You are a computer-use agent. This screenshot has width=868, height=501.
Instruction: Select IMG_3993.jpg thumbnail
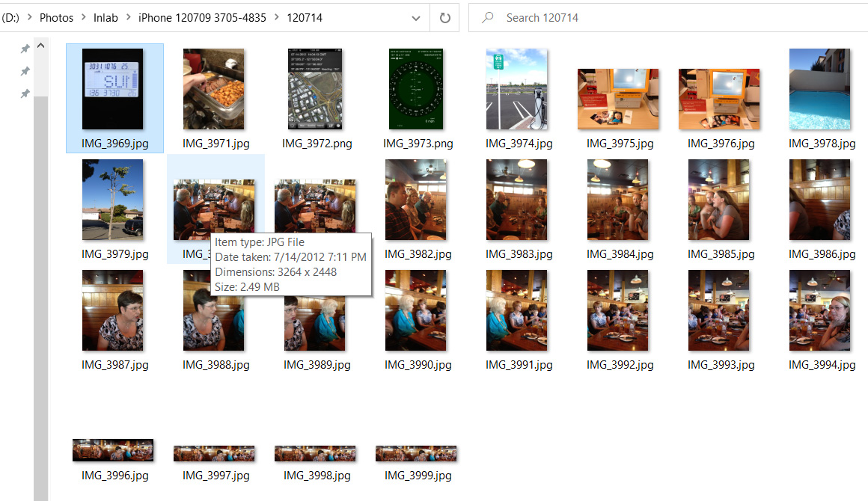(x=719, y=310)
